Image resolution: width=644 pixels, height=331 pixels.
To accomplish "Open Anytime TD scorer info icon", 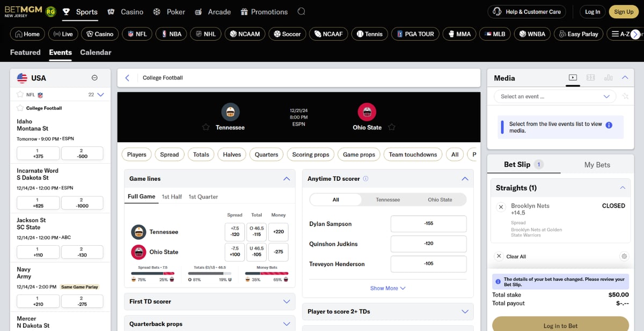I will coord(365,179).
